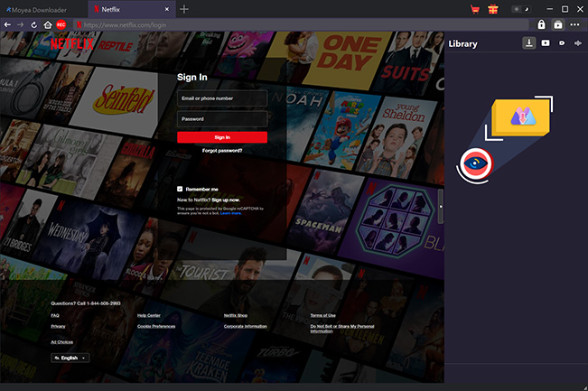Click the Email or phone number field
The width and height of the screenshot is (588, 391).
pyautogui.click(x=222, y=98)
